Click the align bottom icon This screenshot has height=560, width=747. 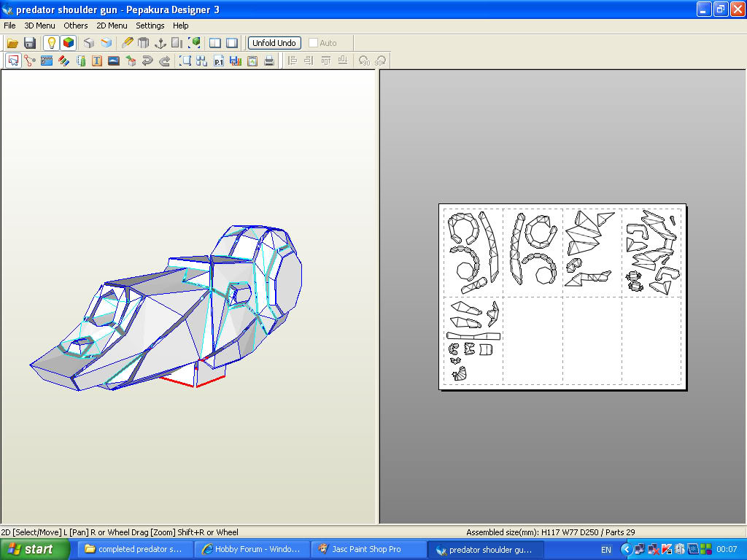343,61
